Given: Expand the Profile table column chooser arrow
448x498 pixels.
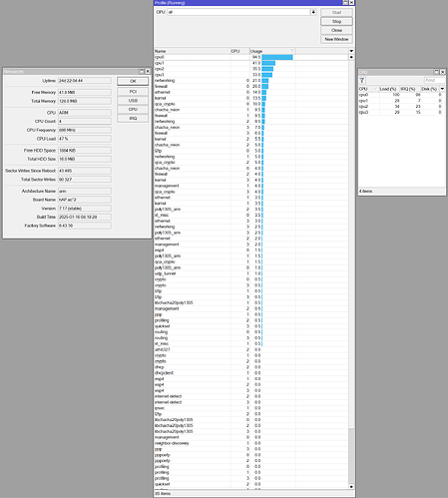Looking at the screenshot, I should pos(351,51).
